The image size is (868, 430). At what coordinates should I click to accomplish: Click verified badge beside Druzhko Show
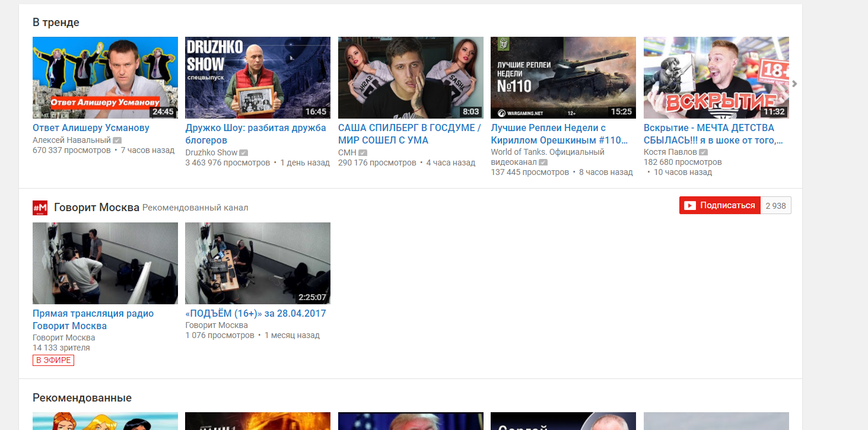pyautogui.click(x=244, y=153)
